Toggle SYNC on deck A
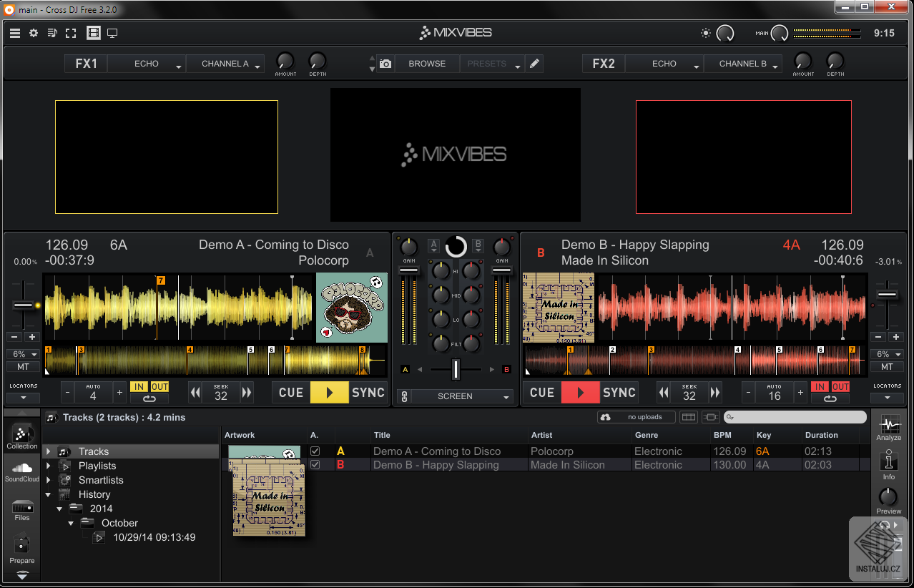914x588 pixels. click(x=368, y=393)
